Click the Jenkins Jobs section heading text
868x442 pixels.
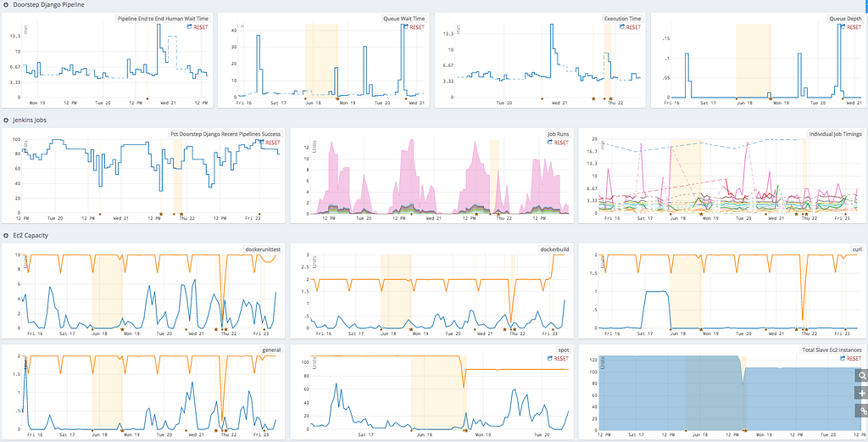(28, 120)
